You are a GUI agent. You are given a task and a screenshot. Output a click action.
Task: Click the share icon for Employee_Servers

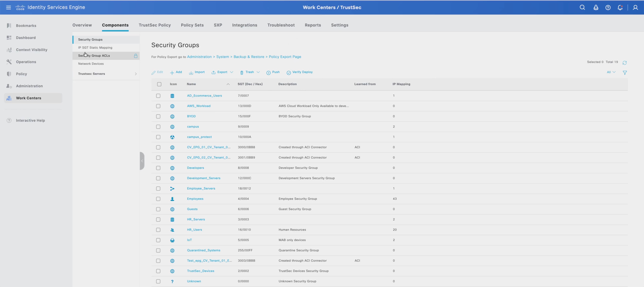pyautogui.click(x=172, y=189)
